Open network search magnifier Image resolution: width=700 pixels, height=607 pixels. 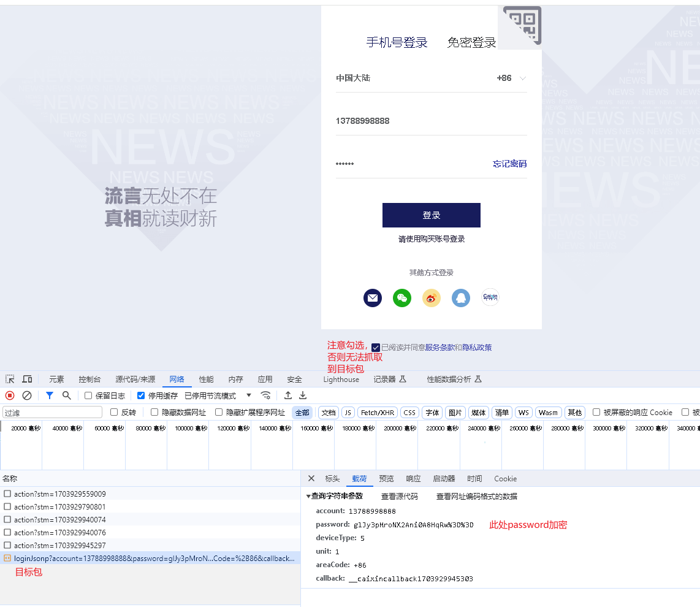67,395
